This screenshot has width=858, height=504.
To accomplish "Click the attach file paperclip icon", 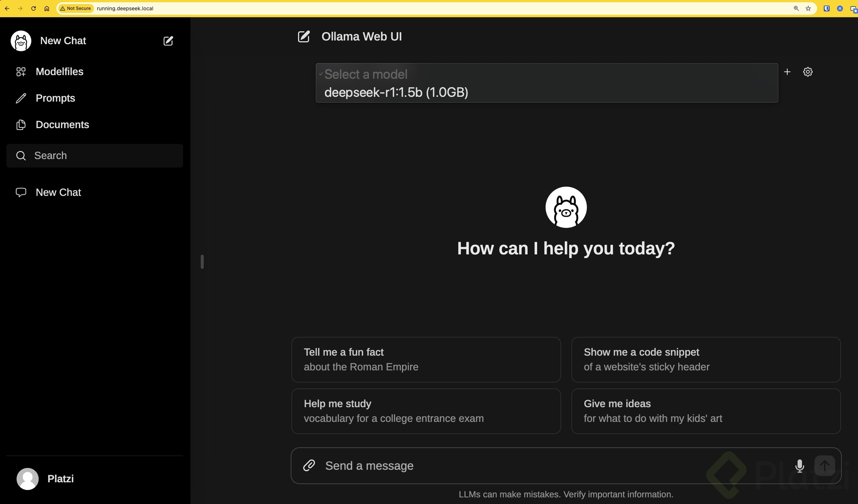I will pos(309,466).
